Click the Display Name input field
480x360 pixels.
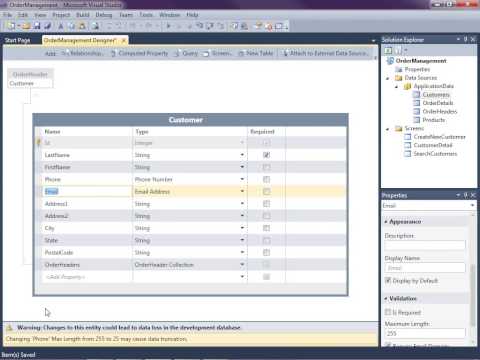pyautogui.click(x=425, y=268)
